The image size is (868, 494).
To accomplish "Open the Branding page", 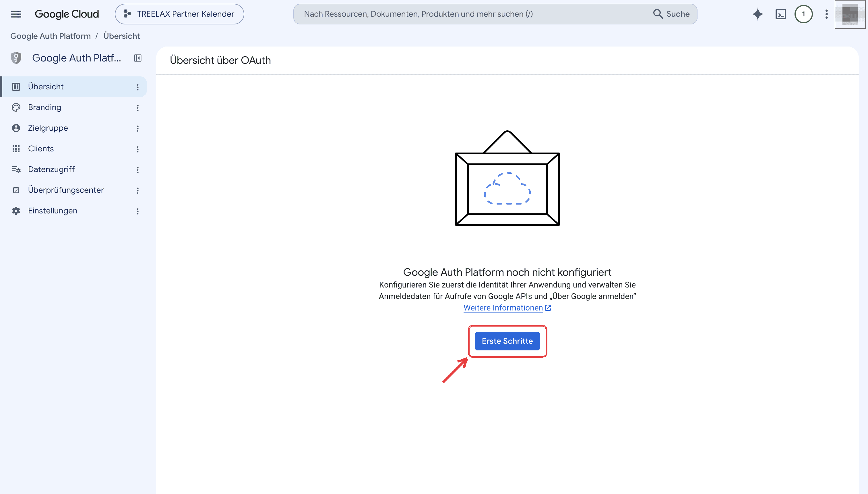I will (x=74, y=107).
